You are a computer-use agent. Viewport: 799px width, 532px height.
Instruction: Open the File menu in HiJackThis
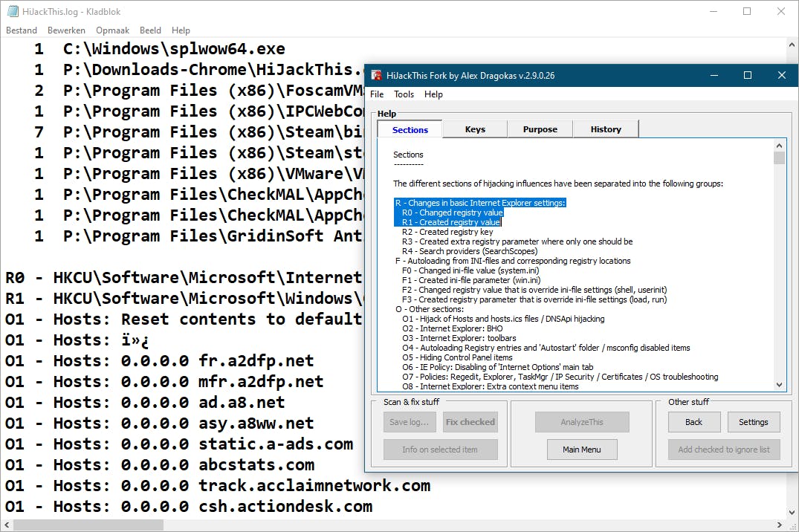(377, 94)
